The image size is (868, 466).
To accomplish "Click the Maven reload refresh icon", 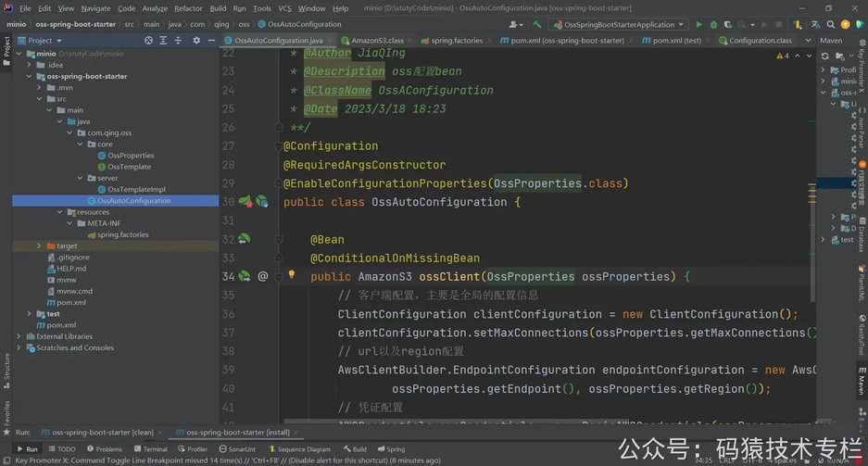I will click(x=824, y=56).
